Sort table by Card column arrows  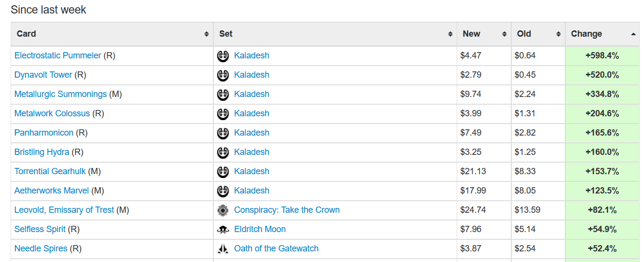[x=207, y=34]
